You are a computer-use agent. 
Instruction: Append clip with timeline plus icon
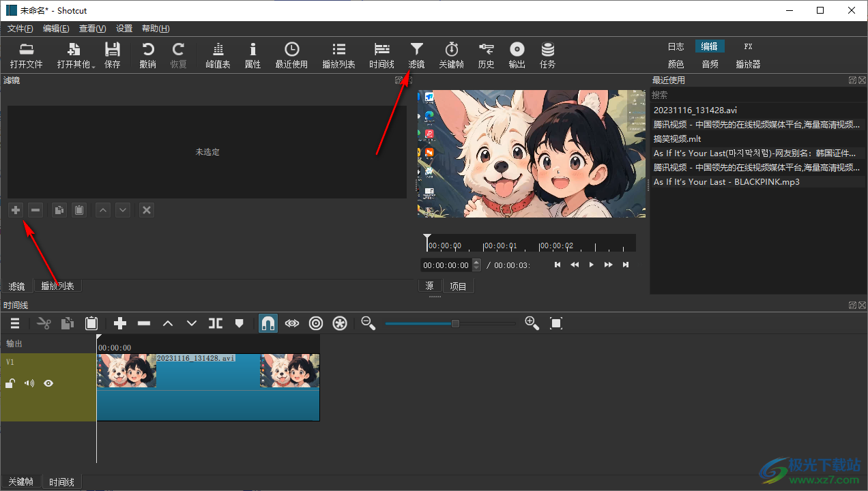point(120,323)
